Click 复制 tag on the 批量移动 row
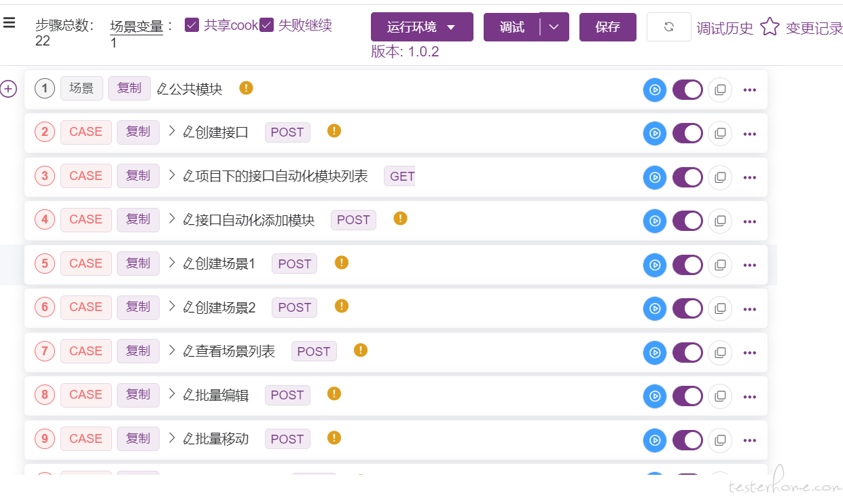Screen dimensions: 843x504 (138, 439)
